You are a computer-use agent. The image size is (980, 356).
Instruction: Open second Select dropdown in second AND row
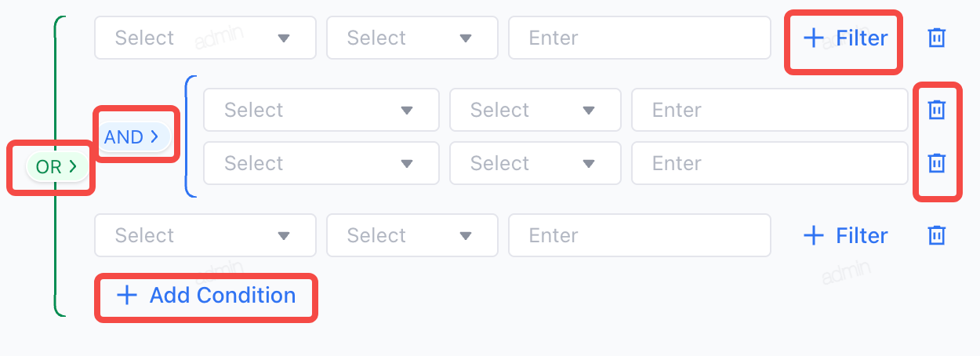coord(535,163)
